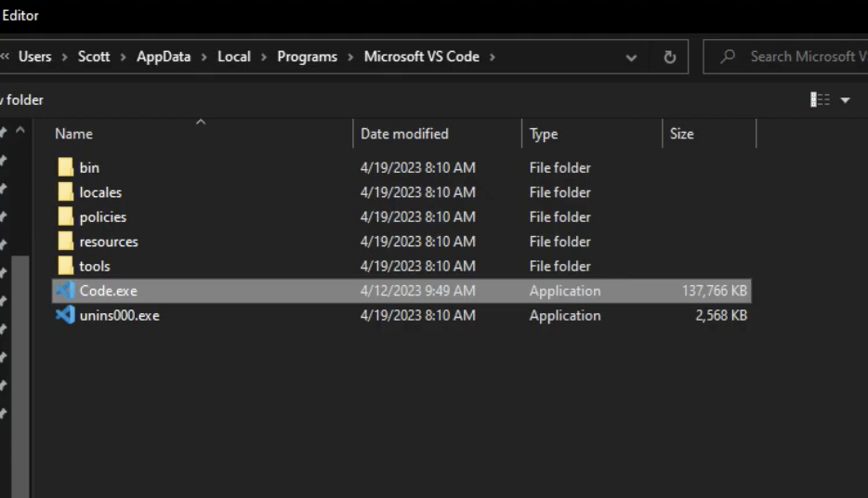Viewport: 868px width, 498px height.
Task: Go to Programs in the breadcrumb
Action: coord(308,57)
